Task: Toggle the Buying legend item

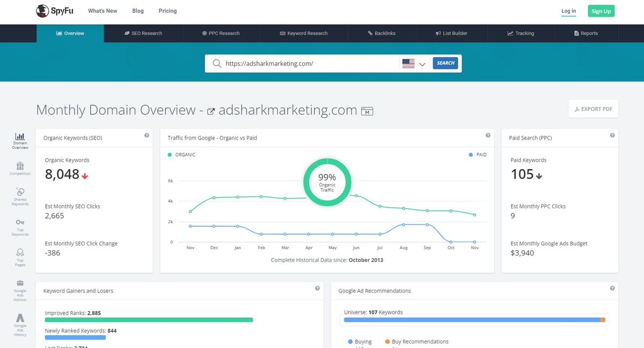Action: (x=360, y=342)
